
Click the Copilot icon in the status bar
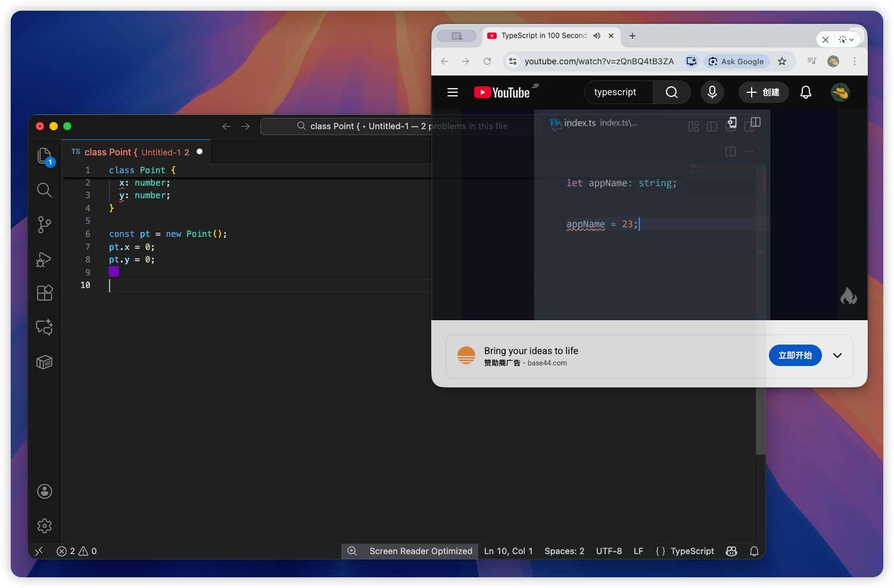[x=731, y=551]
